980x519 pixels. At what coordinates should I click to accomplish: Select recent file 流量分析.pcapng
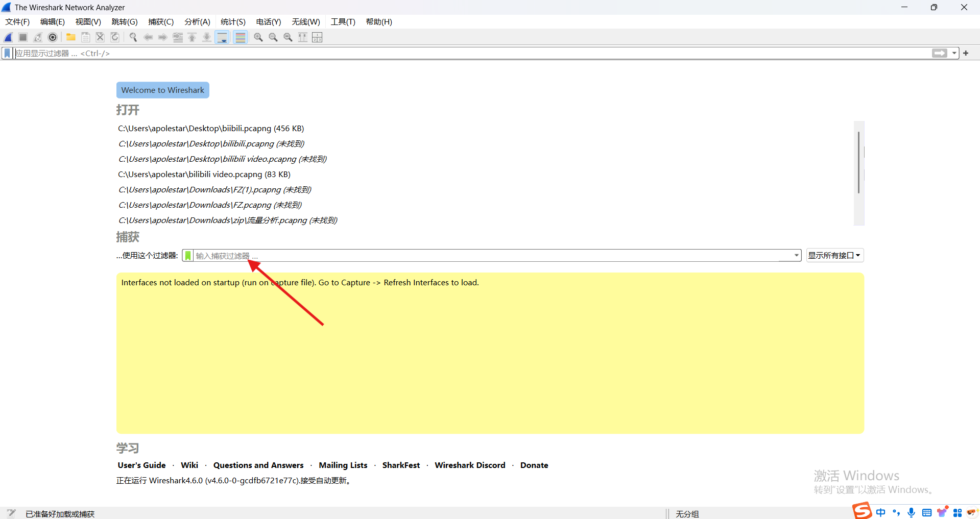click(x=228, y=220)
